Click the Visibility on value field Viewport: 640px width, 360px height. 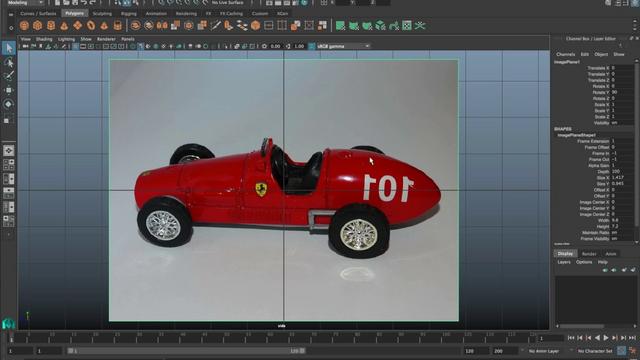tap(622, 123)
